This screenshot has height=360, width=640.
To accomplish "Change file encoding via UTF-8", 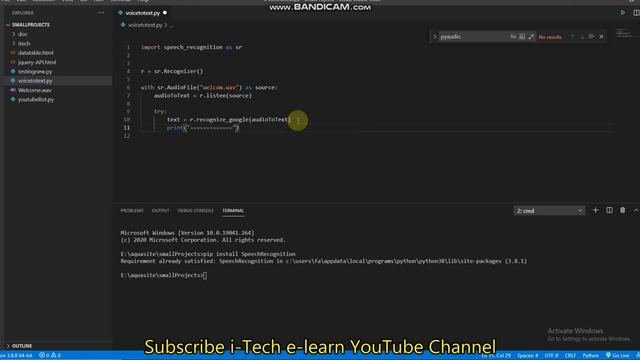I will pyautogui.click(x=551, y=356).
